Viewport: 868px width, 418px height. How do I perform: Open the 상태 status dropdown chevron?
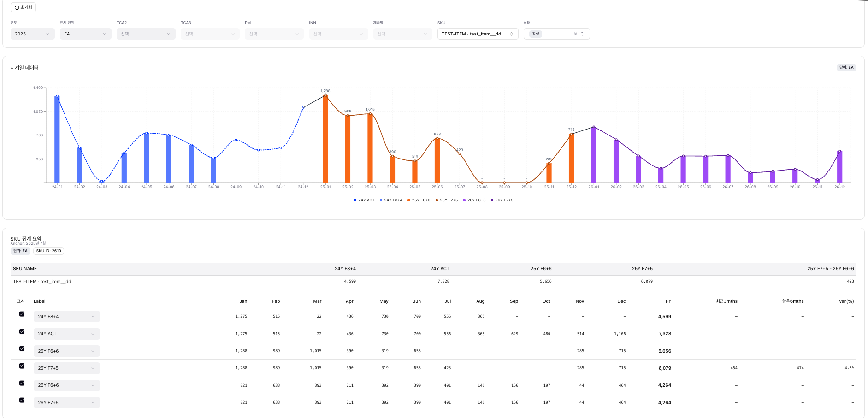pos(582,34)
